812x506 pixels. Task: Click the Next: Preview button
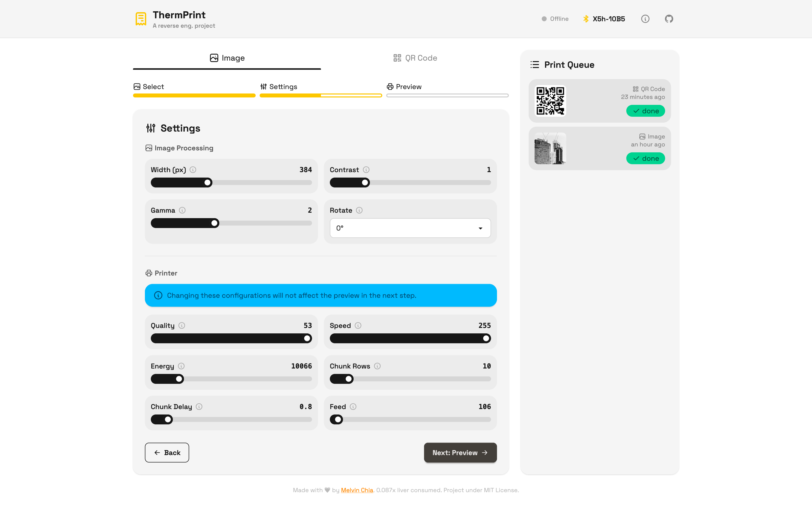coord(460,453)
